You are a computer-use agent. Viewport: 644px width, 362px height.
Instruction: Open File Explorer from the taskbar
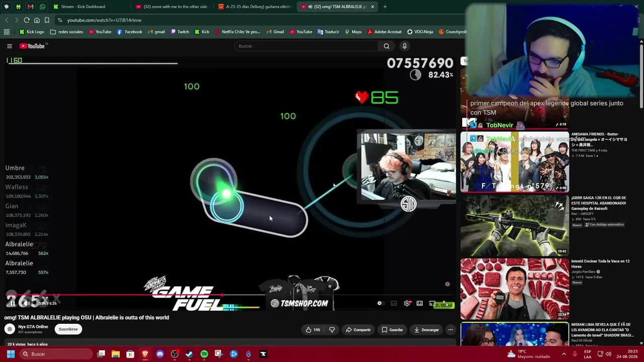[115, 354]
